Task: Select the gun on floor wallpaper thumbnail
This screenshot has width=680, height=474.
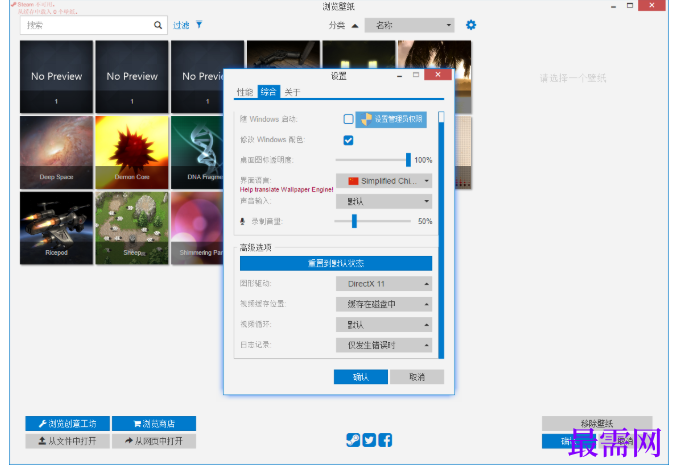Action: pos(283,54)
